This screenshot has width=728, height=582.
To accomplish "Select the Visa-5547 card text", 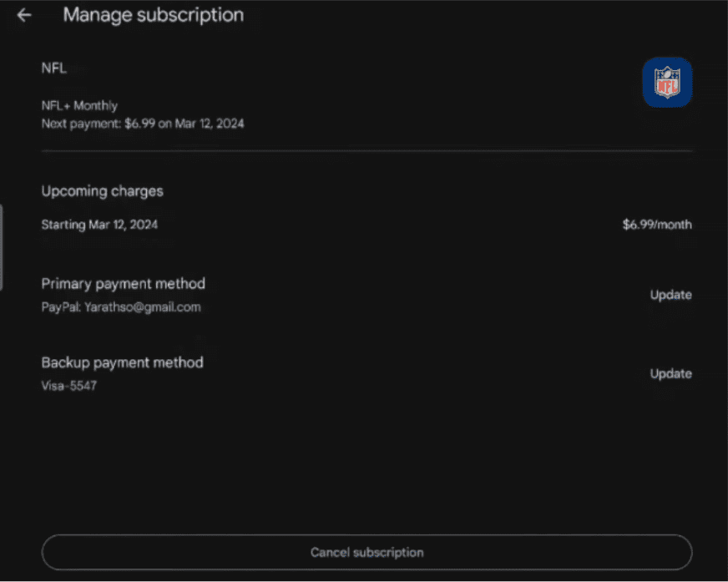I will 69,386.
